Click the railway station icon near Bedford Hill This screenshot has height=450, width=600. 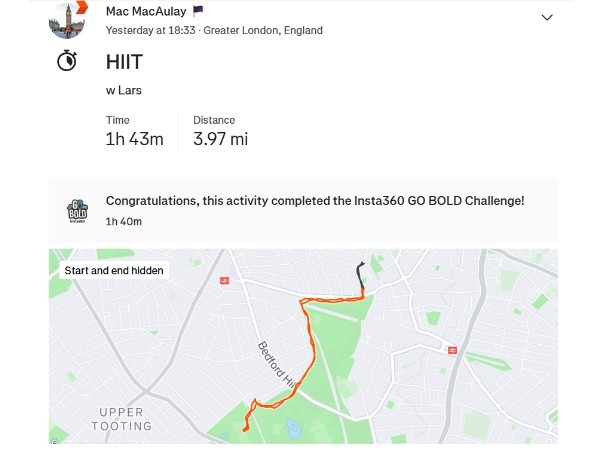[x=225, y=281]
